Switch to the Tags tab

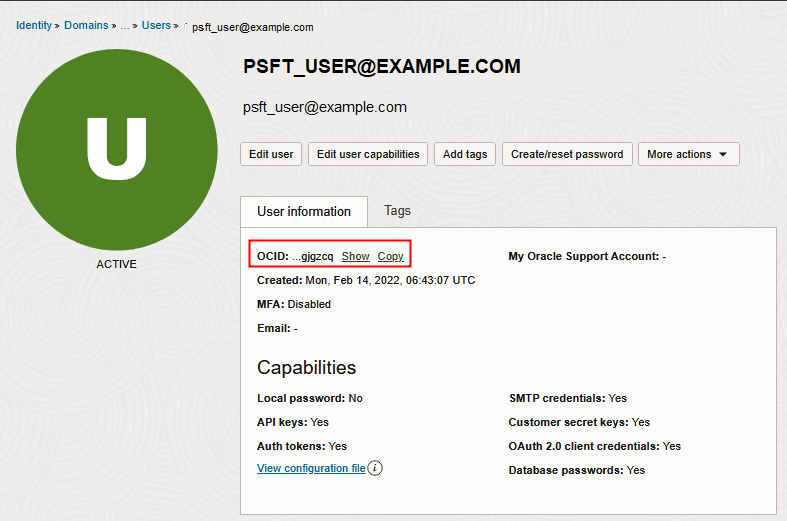397,210
